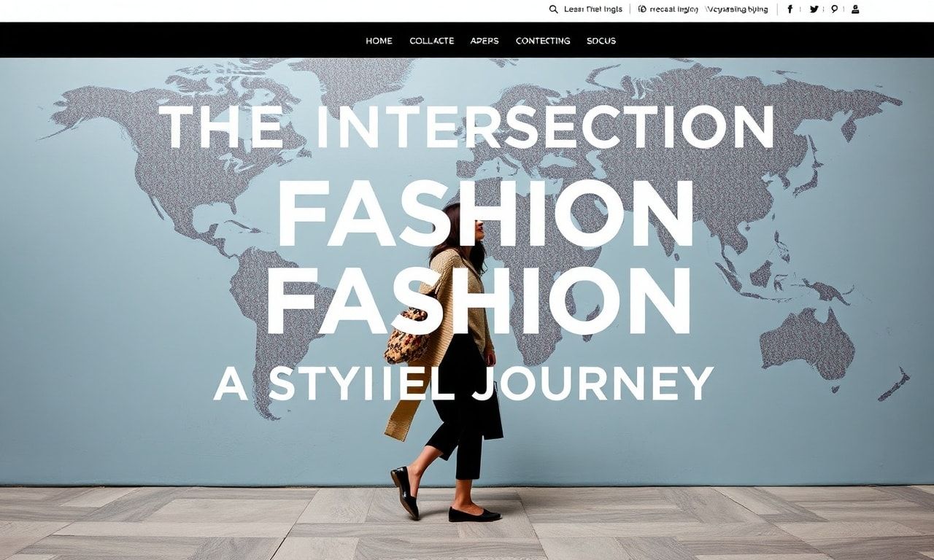Image resolution: width=934 pixels, height=560 pixels.
Task: Open the COLLACTE menu item
Action: click(432, 41)
